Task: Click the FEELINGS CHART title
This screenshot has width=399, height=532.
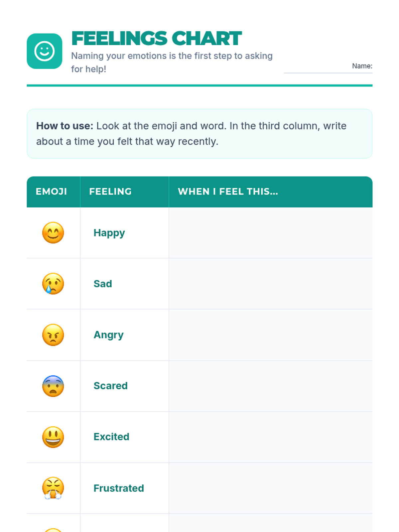Action: (x=157, y=39)
